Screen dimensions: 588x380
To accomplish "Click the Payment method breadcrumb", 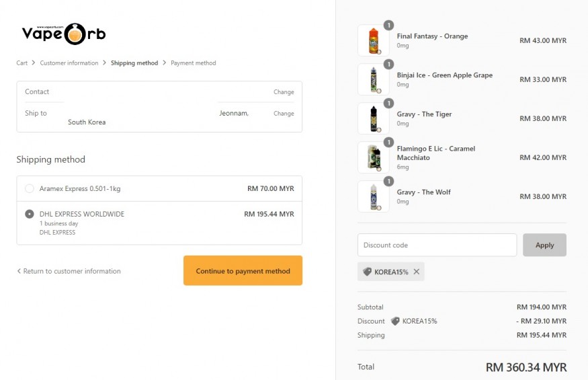I will tap(193, 63).
